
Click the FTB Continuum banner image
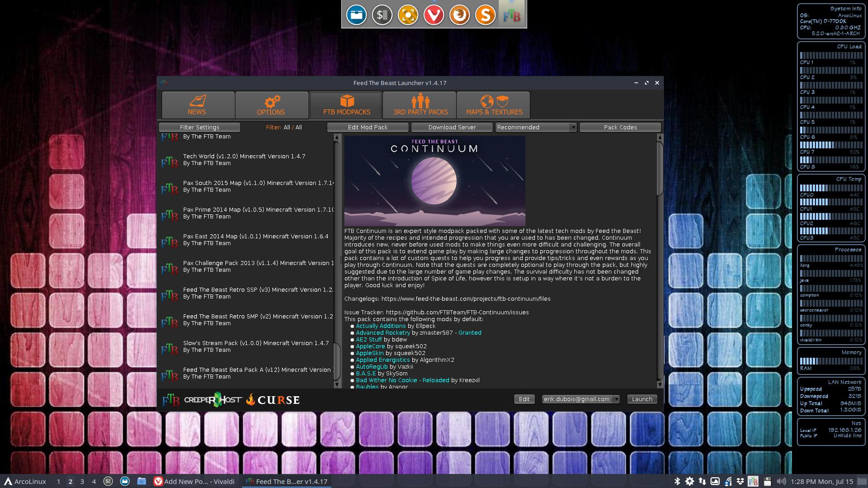[x=434, y=180]
